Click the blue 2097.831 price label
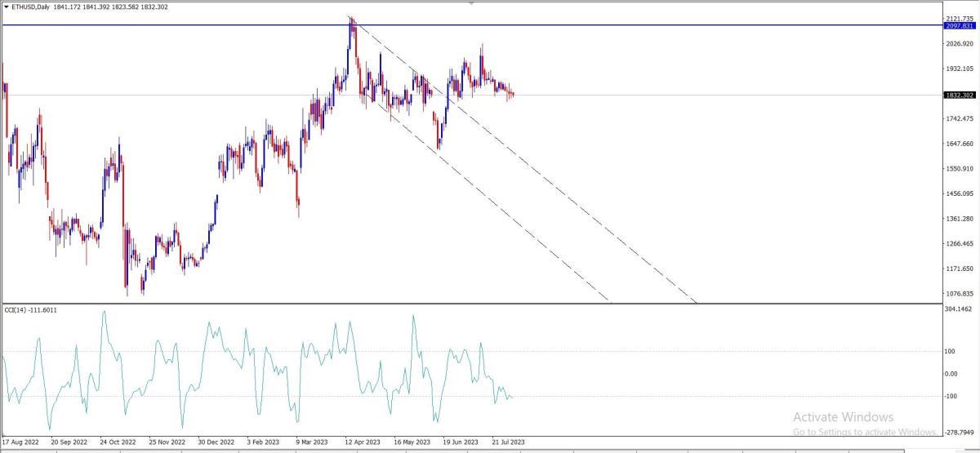Screen dimensions: 980x453 959,26
